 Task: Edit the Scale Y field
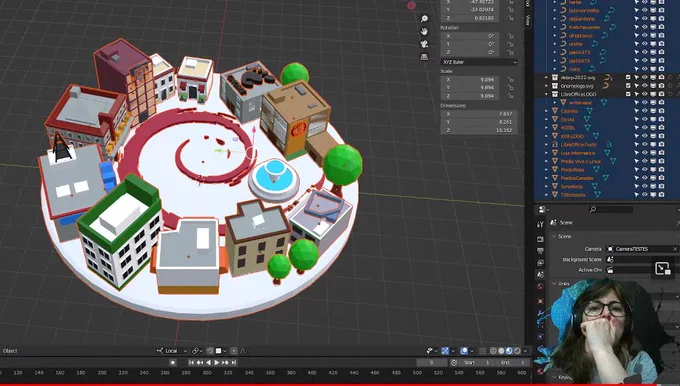click(470, 88)
